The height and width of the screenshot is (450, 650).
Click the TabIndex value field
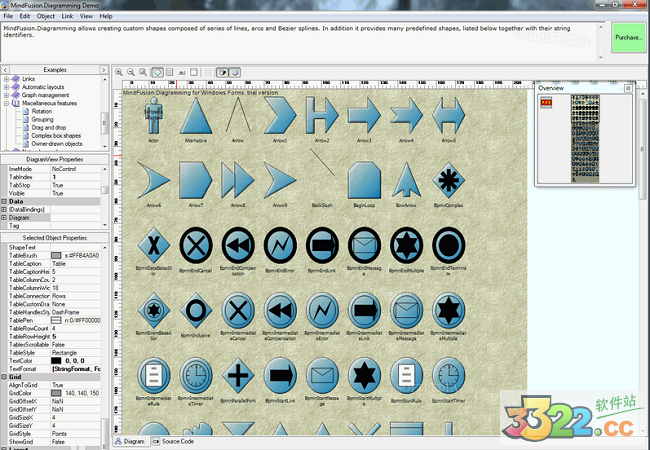point(76,177)
